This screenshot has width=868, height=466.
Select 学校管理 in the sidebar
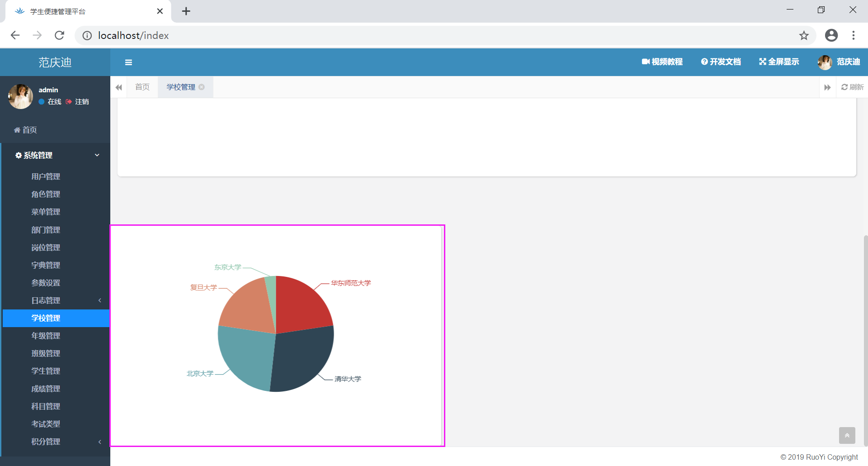(57, 318)
